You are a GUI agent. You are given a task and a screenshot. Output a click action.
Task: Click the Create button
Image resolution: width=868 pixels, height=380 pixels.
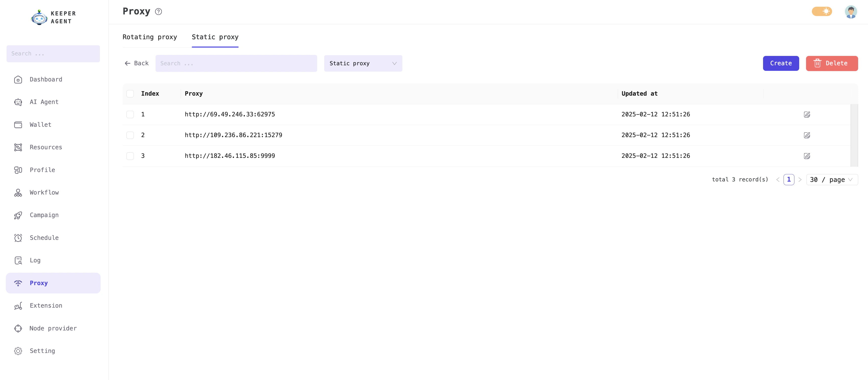coord(781,63)
